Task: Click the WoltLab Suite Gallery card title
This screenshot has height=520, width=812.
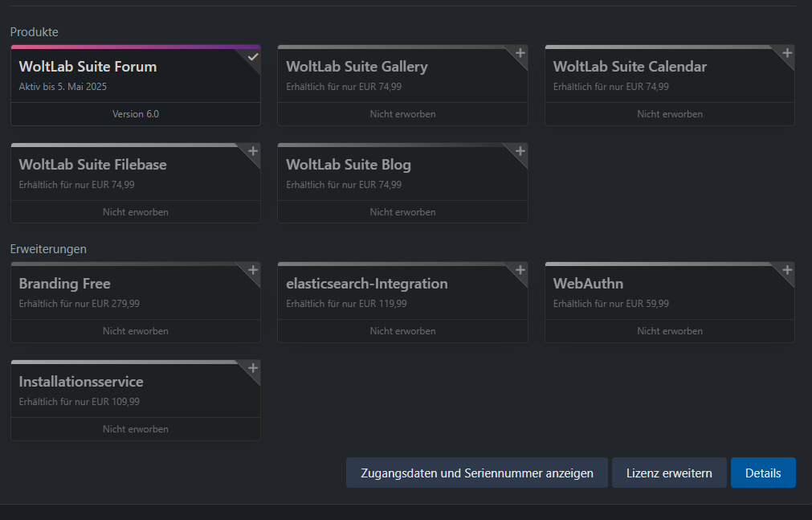Action: (357, 67)
